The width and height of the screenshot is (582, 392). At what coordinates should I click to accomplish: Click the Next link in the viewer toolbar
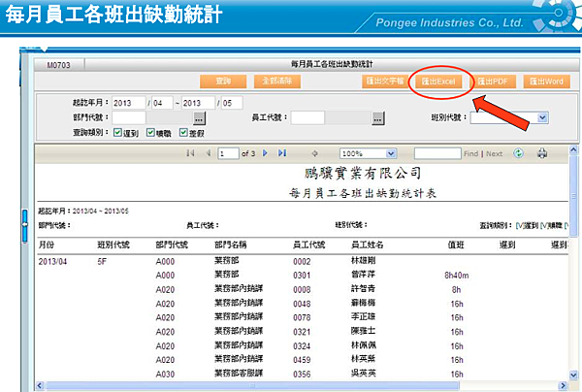[494, 153]
